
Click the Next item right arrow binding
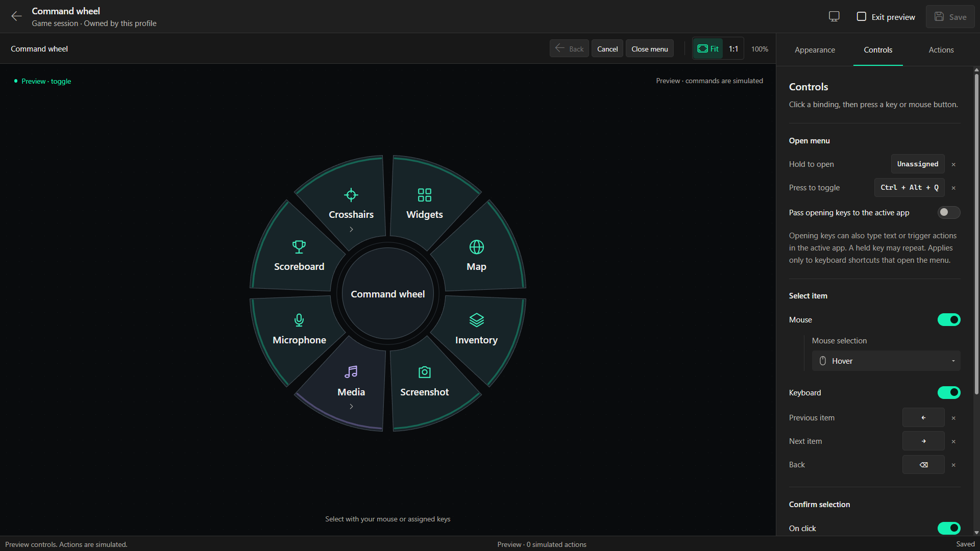[x=923, y=441]
